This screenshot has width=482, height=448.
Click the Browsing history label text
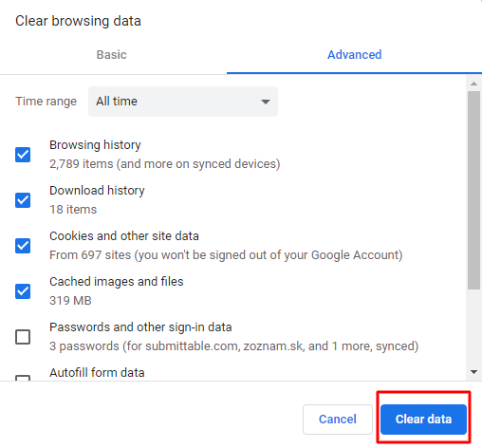pos(95,145)
